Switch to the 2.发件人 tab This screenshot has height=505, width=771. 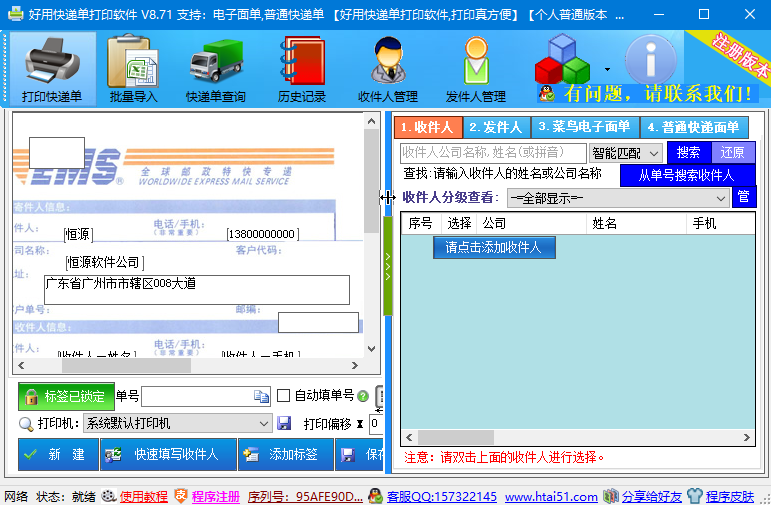coord(497,127)
